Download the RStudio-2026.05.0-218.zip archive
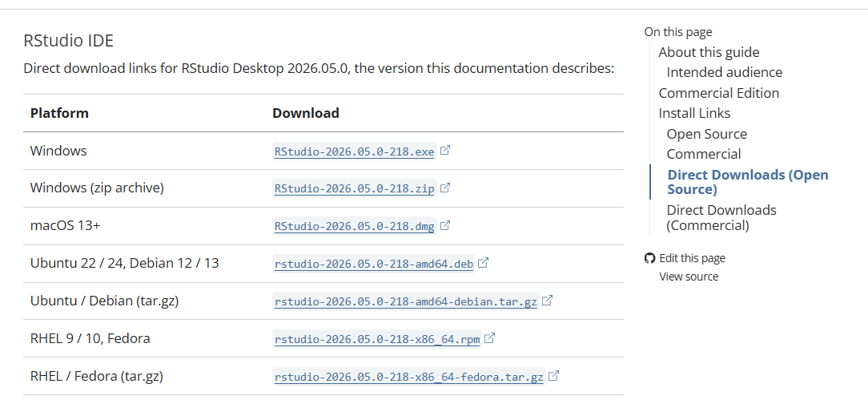This screenshot has width=868, height=404. pyautogui.click(x=354, y=189)
